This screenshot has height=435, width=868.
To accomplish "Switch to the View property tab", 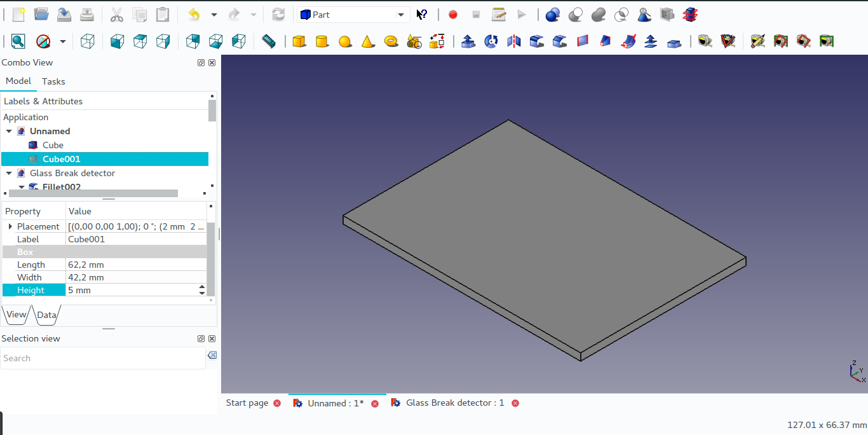I will [17, 314].
